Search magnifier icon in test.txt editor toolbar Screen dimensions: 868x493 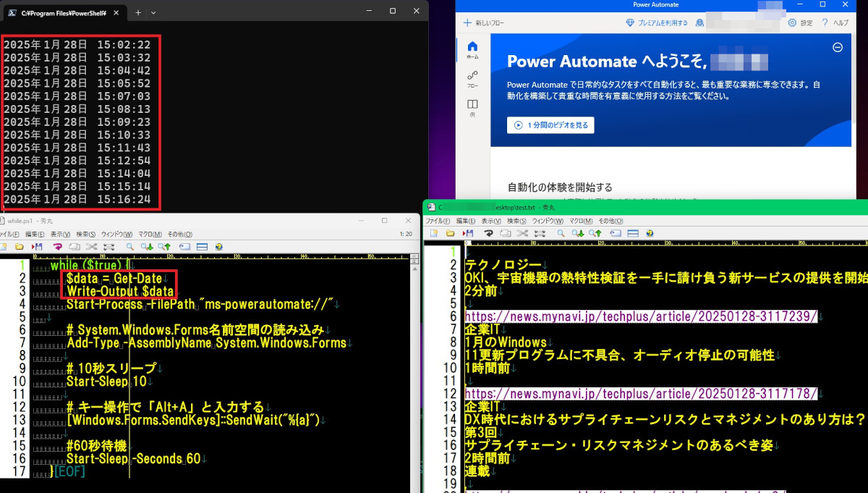click(561, 233)
